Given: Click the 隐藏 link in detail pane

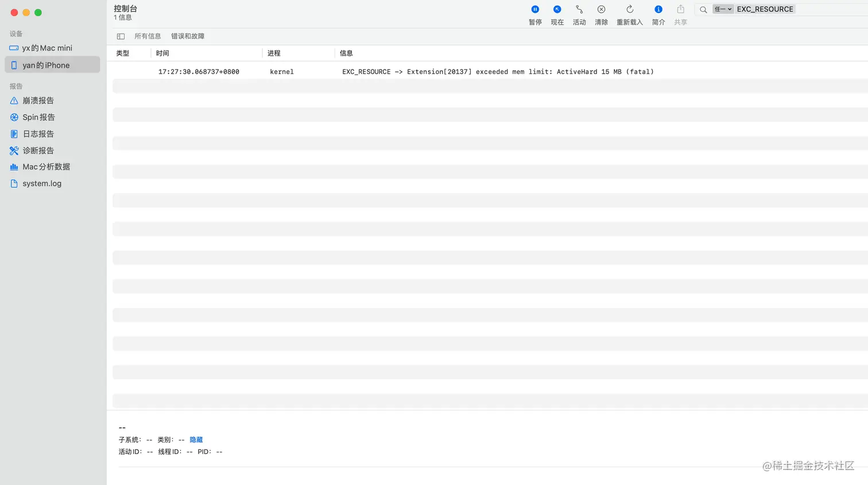Looking at the screenshot, I should pyautogui.click(x=196, y=440).
